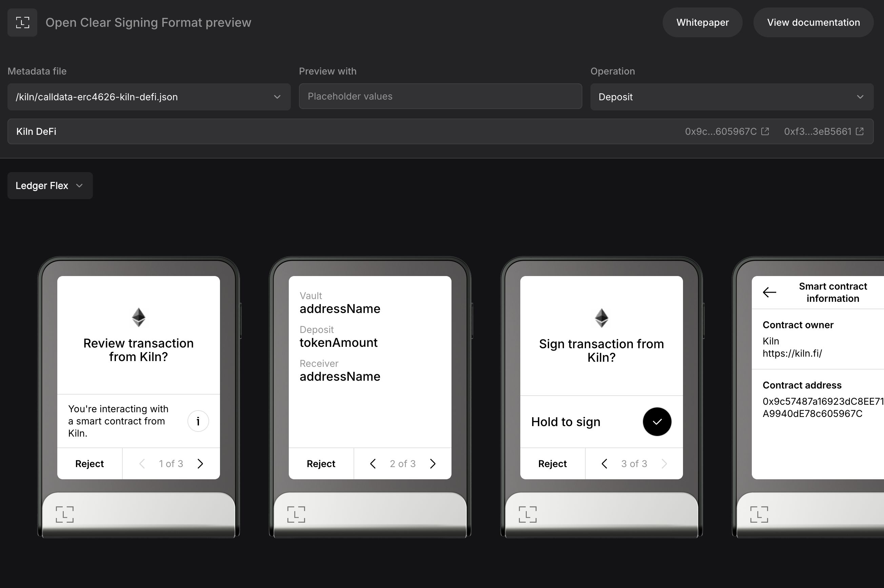Click the back arrow in Smart contract information
The width and height of the screenshot is (884, 588).
(769, 292)
